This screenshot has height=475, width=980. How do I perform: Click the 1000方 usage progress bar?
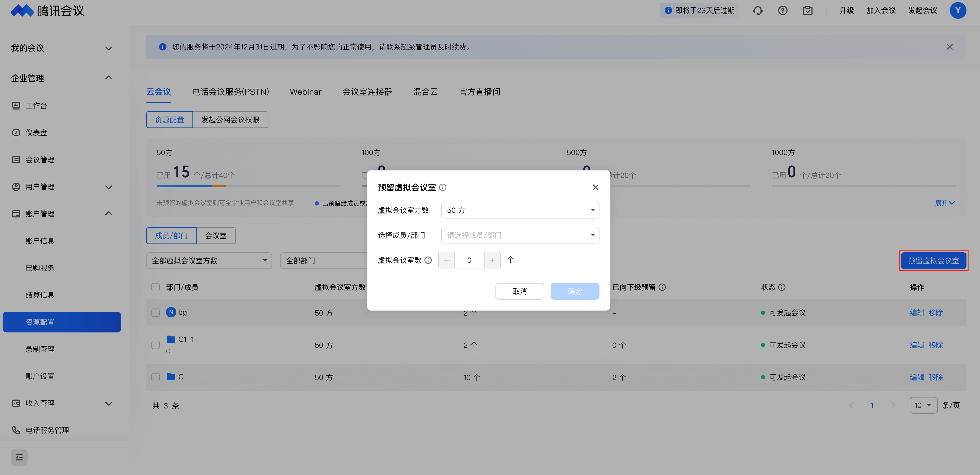click(863, 186)
